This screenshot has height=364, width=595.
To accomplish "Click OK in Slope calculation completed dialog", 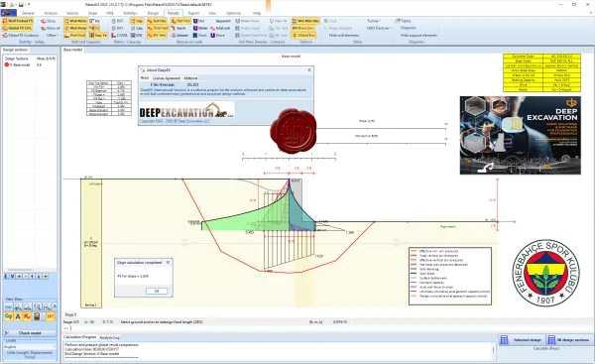I will coord(157,291).
